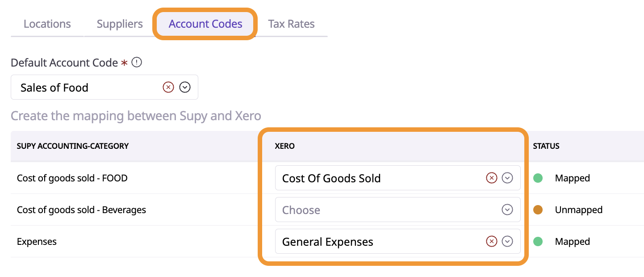Screen dimensions: 644x277
Task: Click the green status dot in Expenses row
Action: coord(538,242)
